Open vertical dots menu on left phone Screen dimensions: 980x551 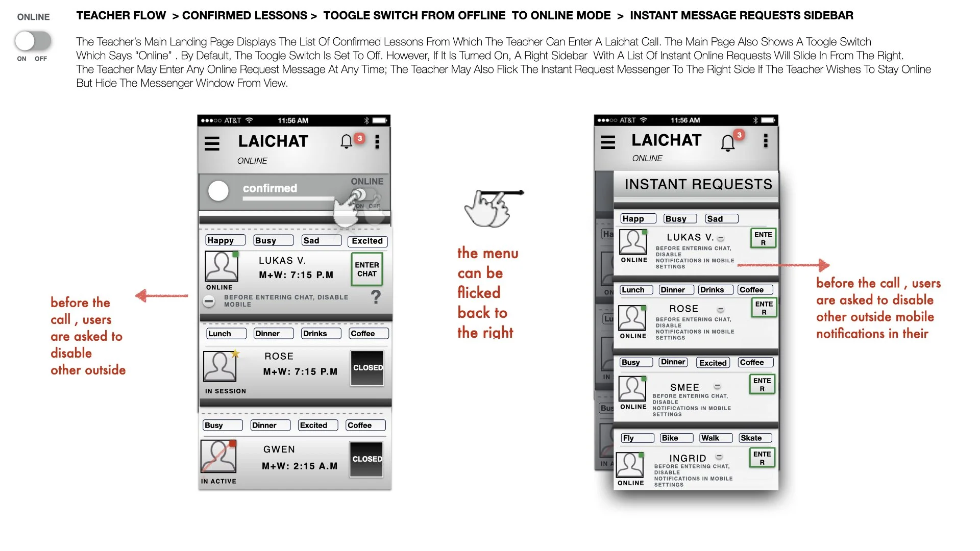tap(377, 141)
